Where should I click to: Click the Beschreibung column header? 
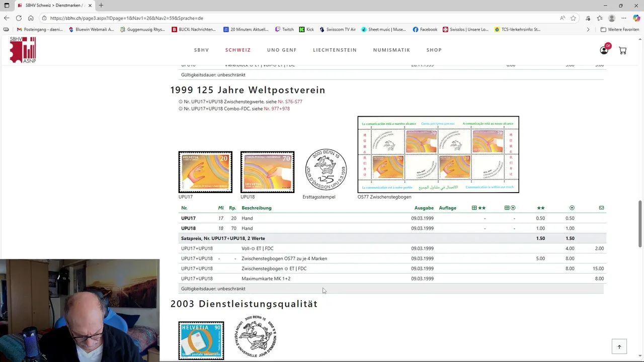256,208
